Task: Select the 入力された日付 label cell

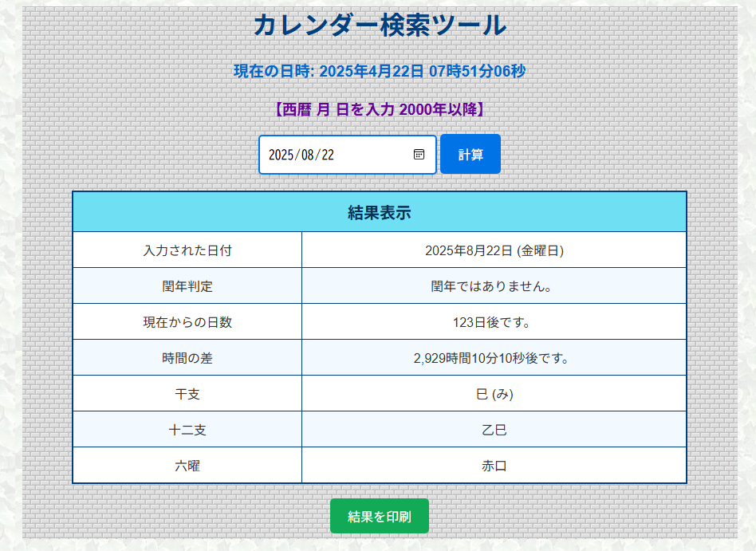Action: point(187,250)
